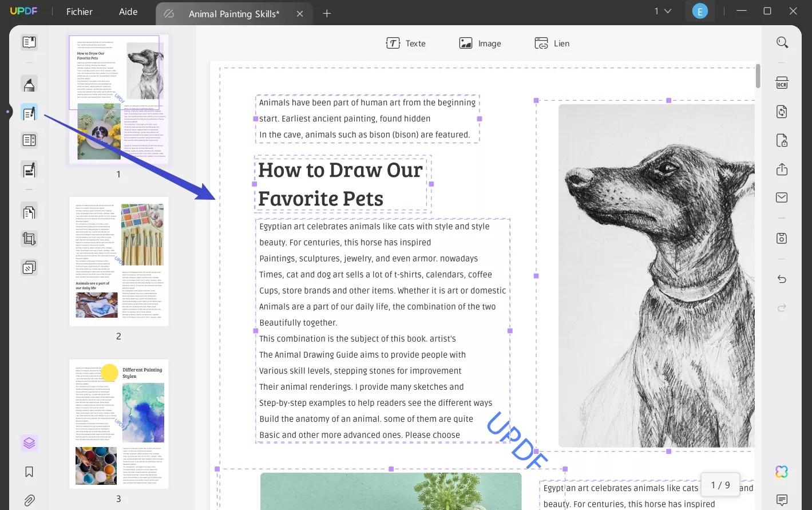The image size is (812, 510).
Task: Select page 3 thumbnail
Action: [118, 424]
